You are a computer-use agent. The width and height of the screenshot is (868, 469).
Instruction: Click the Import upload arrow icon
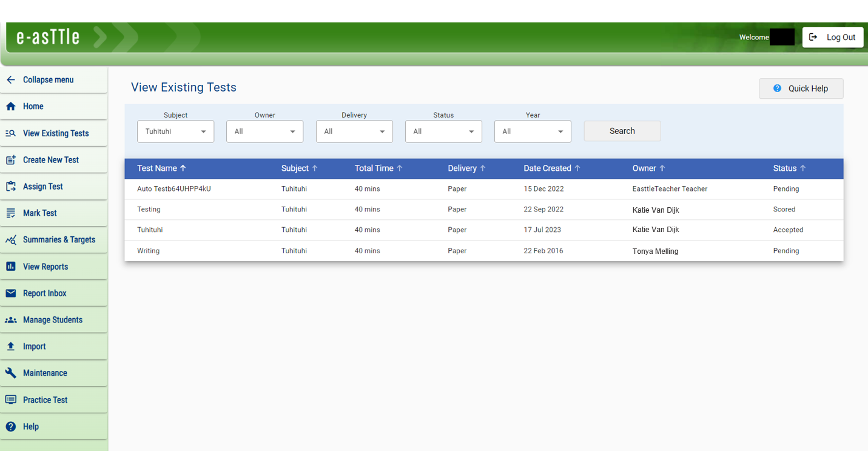10,347
